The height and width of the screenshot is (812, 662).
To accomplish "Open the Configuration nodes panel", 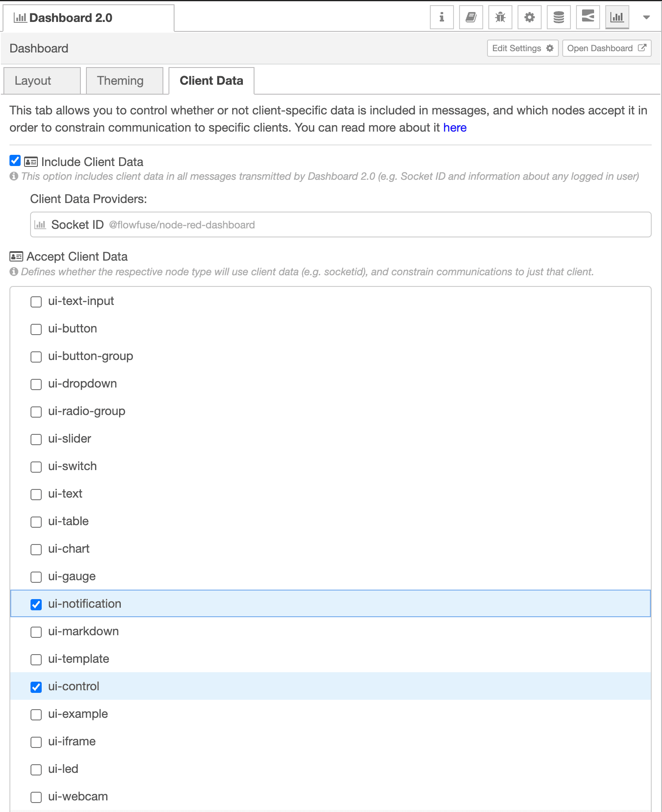I will 529,17.
